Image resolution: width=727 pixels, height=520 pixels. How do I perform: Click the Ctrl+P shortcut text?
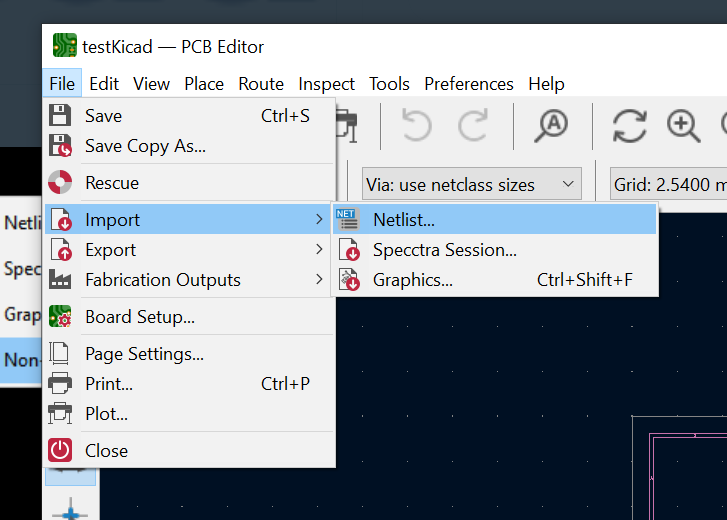(x=285, y=384)
